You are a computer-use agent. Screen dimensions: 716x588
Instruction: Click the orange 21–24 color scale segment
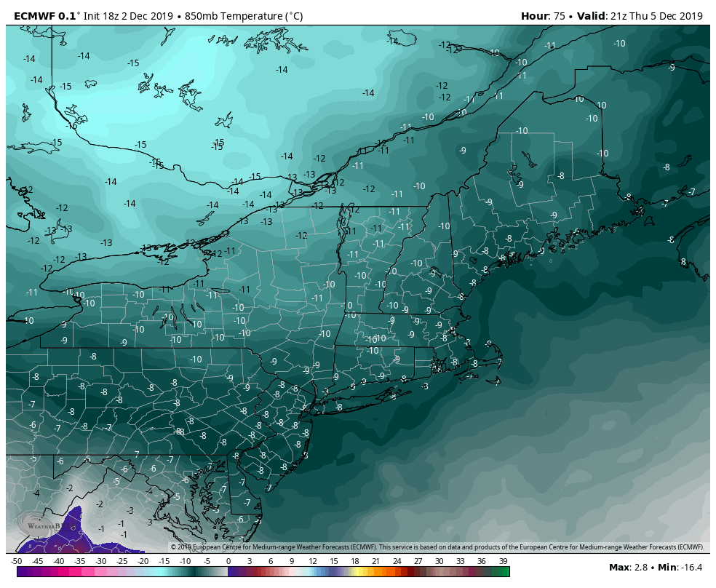click(386, 572)
